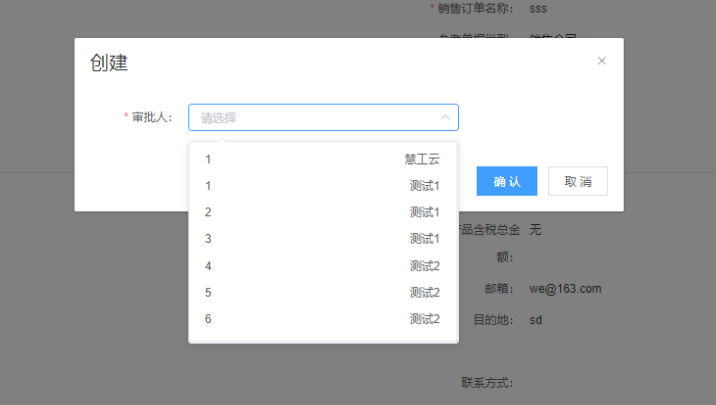The height and width of the screenshot is (405, 716).
Task: Select the 3 测试1 entry in the dropdown
Action: [323, 239]
